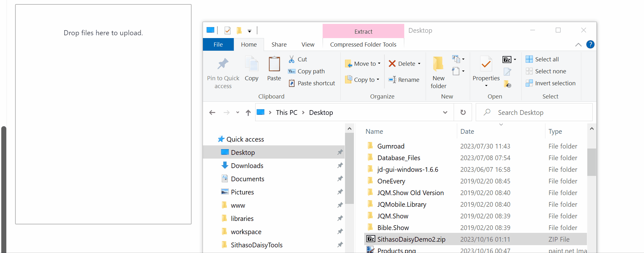The image size is (644, 253).
Task: Open the File menu tab
Action: [218, 44]
